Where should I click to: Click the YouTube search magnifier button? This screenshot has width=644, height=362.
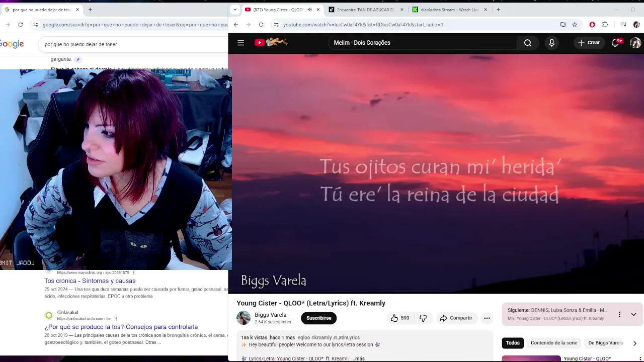pyautogui.click(x=528, y=43)
